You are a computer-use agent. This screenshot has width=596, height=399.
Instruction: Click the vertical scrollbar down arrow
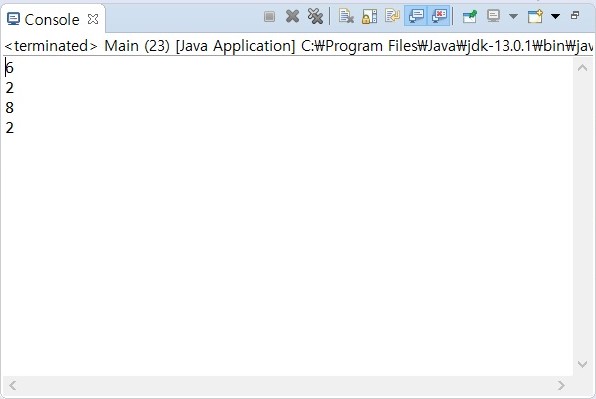(582, 364)
